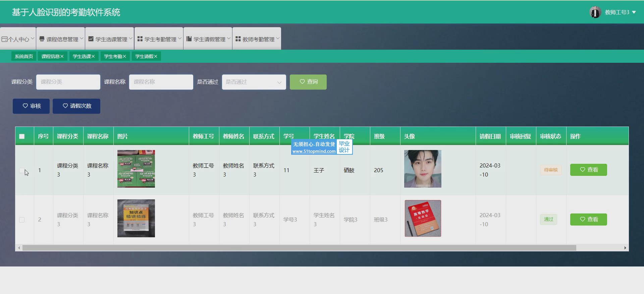
Task: Switch to the 学生考勤 tab
Action: tap(113, 56)
